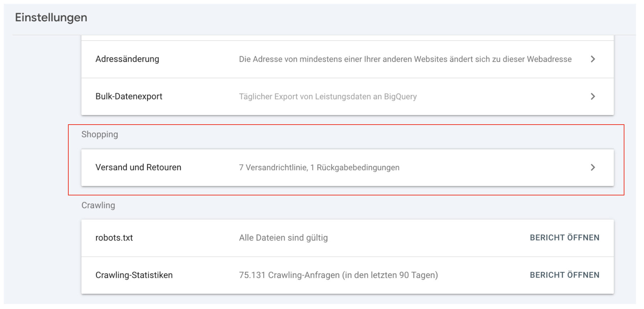Select the Crawling-Statistiken row label
The image size is (644, 309).
pos(134,275)
